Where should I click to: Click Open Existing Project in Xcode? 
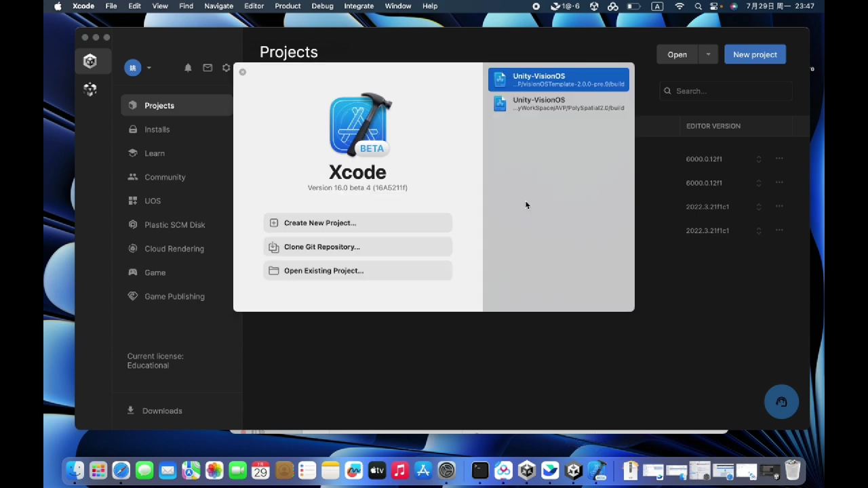(357, 270)
